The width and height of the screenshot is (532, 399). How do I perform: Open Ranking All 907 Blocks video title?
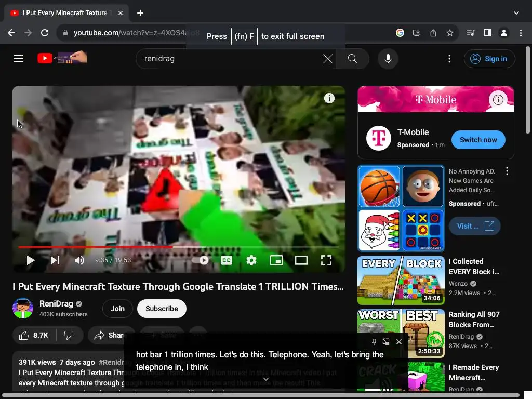pos(474,320)
